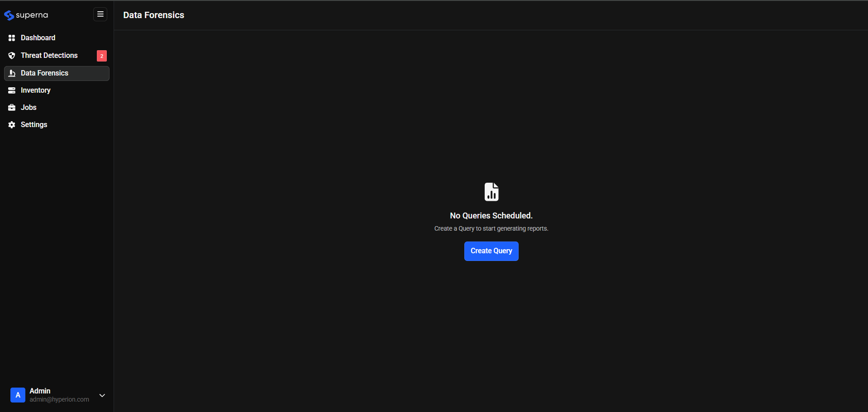The height and width of the screenshot is (412, 868).
Task: Click the Data Forensics microscope icon
Action: (12, 73)
